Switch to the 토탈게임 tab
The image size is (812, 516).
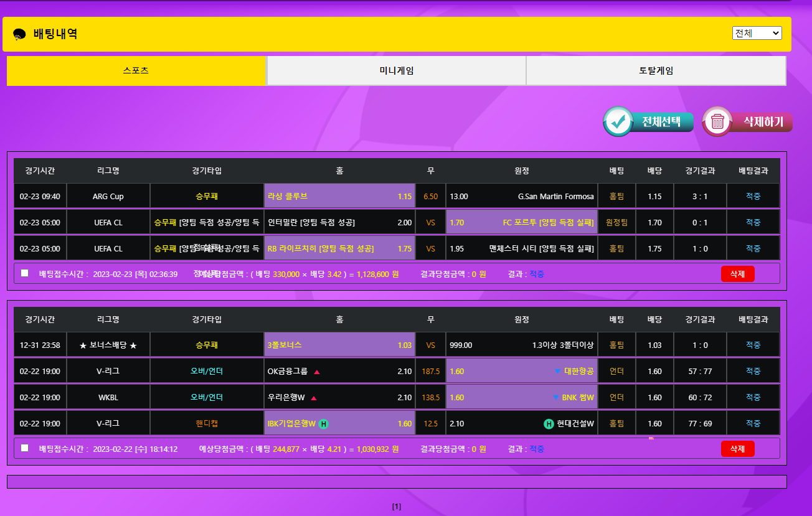656,70
